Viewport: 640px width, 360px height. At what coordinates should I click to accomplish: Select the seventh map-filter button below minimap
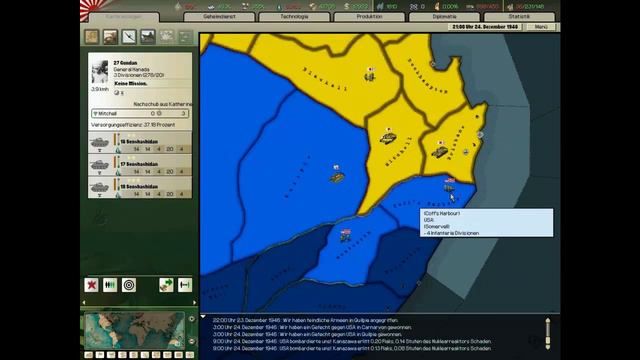(156, 355)
